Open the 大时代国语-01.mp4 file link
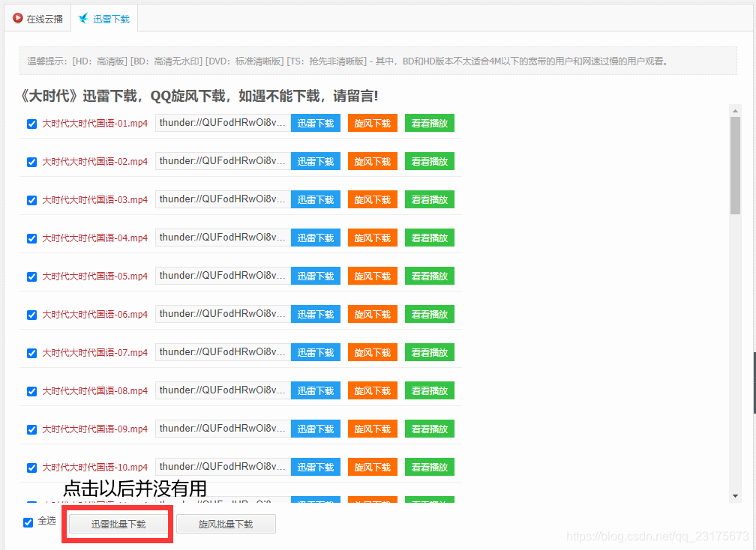The image size is (756, 550). coord(95,124)
